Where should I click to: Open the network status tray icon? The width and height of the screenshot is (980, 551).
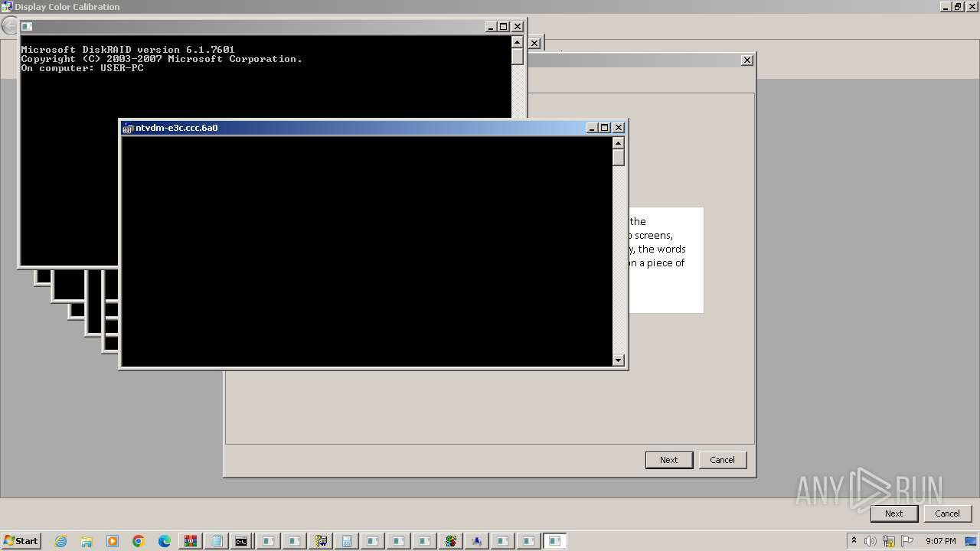(x=889, y=541)
